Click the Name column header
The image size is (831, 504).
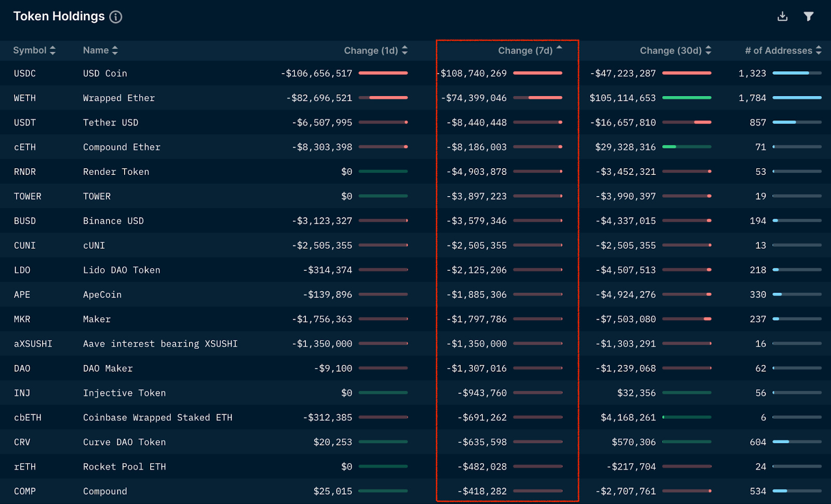click(x=96, y=50)
